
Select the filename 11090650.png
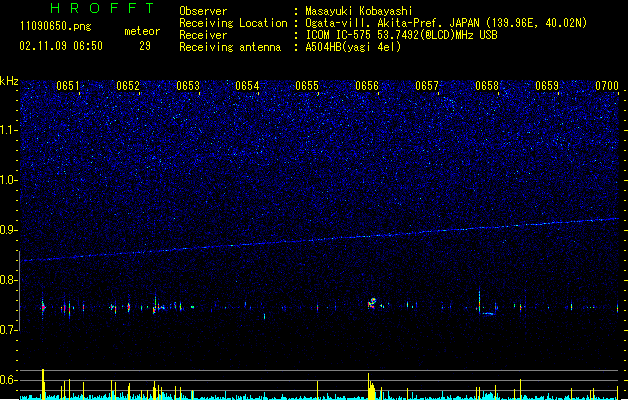pos(55,27)
